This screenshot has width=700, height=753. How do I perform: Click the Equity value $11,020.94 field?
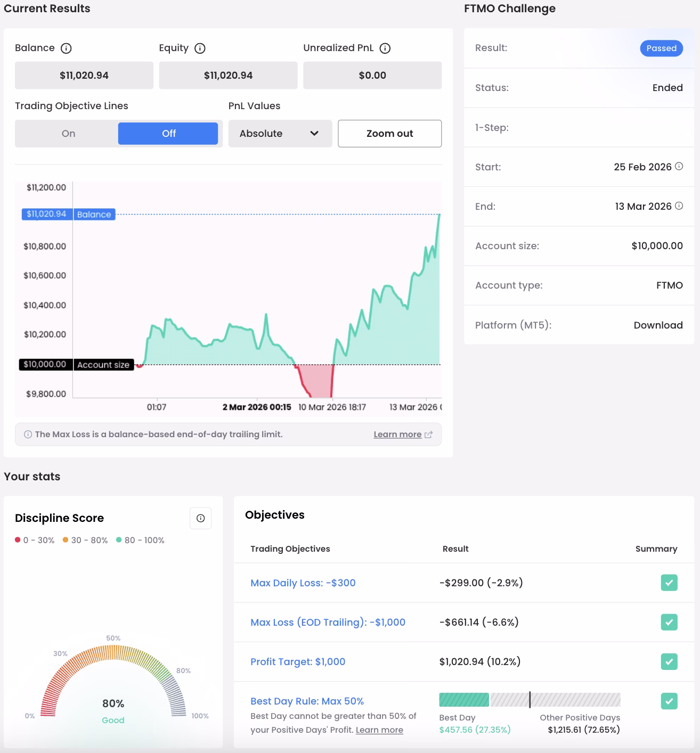tap(228, 75)
